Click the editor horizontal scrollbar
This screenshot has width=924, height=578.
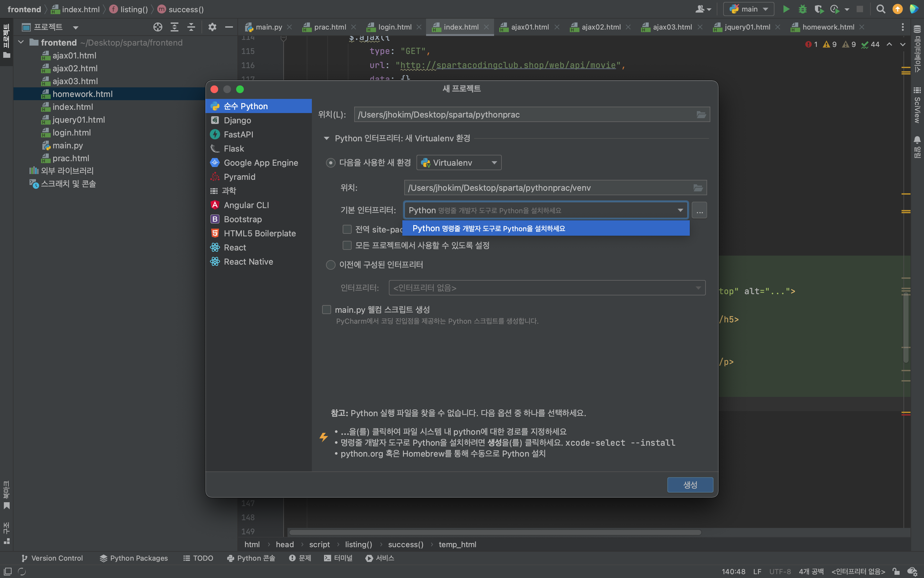495,532
